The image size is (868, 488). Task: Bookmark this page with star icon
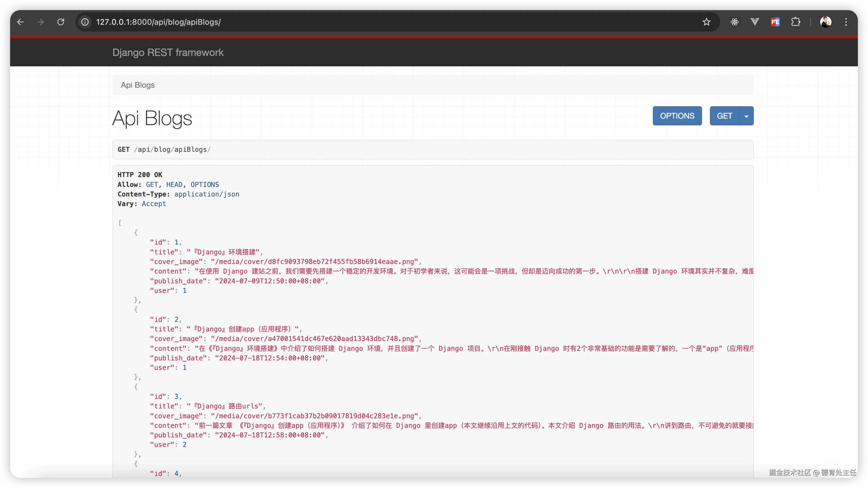pyautogui.click(x=707, y=22)
